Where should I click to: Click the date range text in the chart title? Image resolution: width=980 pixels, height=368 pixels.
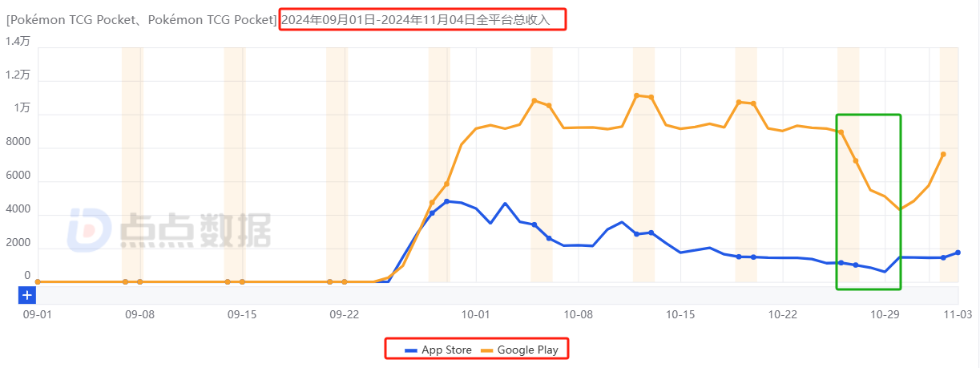[x=422, y=19]
